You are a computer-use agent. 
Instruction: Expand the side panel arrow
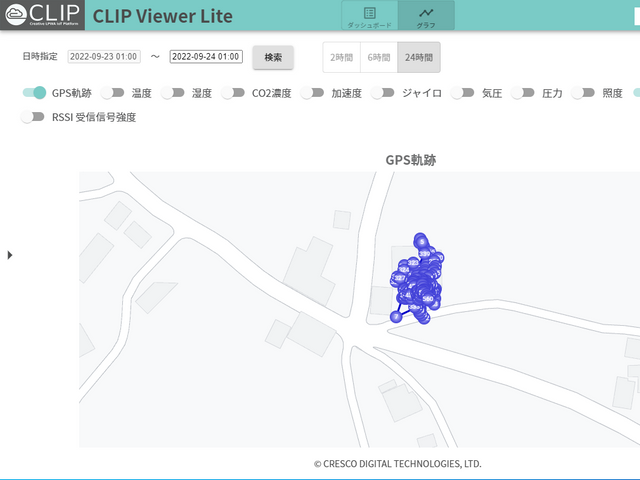pos(10,255)
